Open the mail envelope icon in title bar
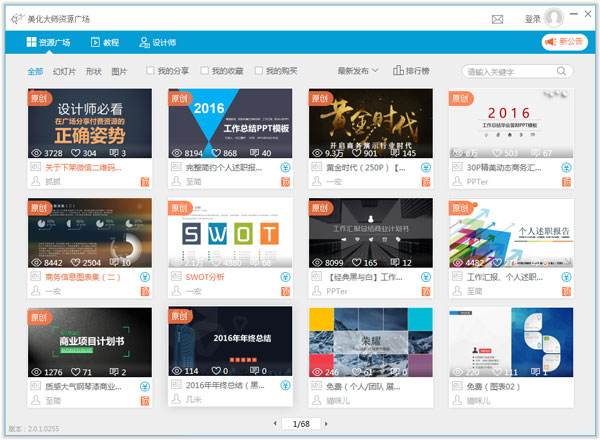This screenshot has height=440, width=600. point(497,18)
